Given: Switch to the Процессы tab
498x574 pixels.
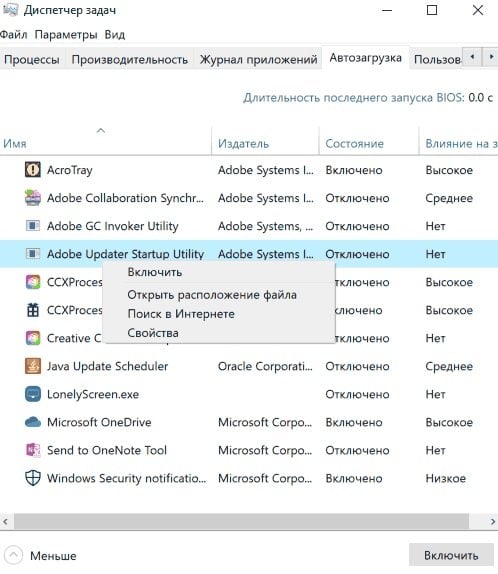Looking at the screenshot, I should pos(32,59).
